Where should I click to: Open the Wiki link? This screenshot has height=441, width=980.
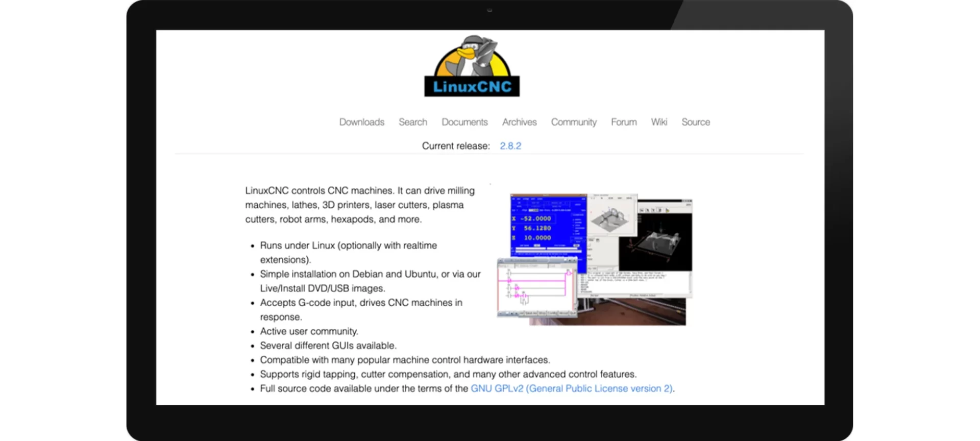tap(658, 122)
